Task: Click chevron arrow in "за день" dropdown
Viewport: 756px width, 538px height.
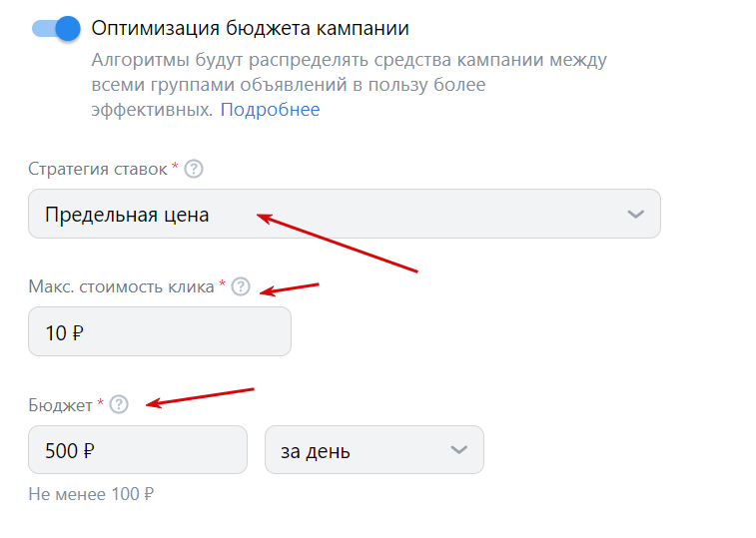Action: [x=459, y=450]
